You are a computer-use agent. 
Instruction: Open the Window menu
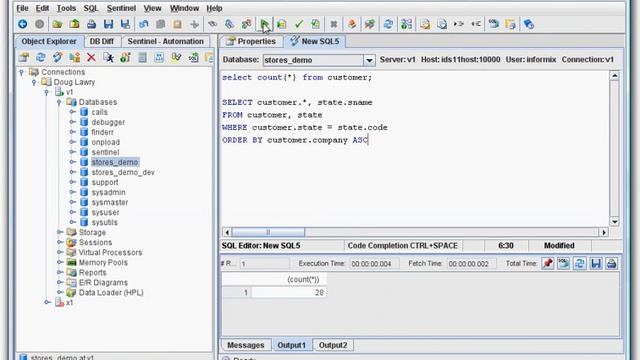point(184,8)
